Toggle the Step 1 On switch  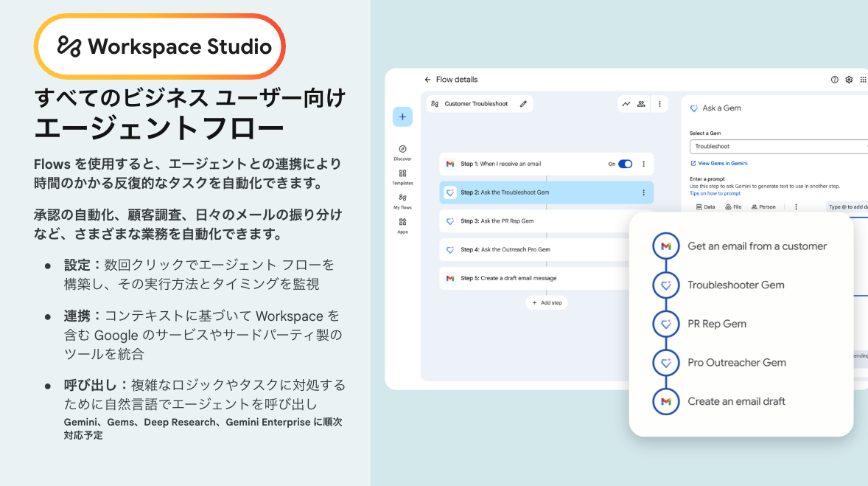point(625,164)
